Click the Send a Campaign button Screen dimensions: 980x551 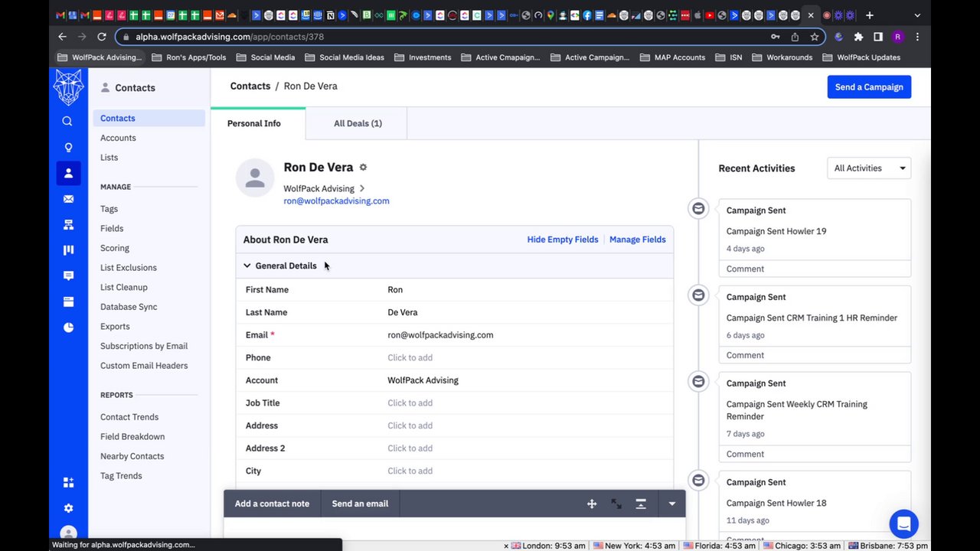tap(869, 87)
